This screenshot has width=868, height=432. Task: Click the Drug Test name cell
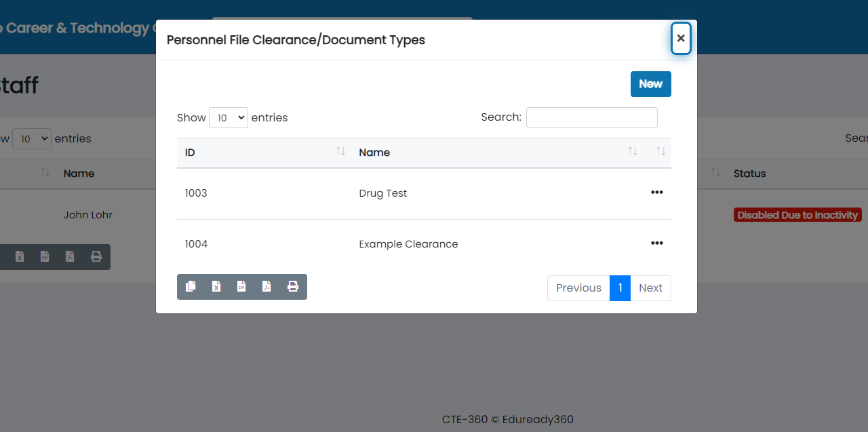pos(383,193)
